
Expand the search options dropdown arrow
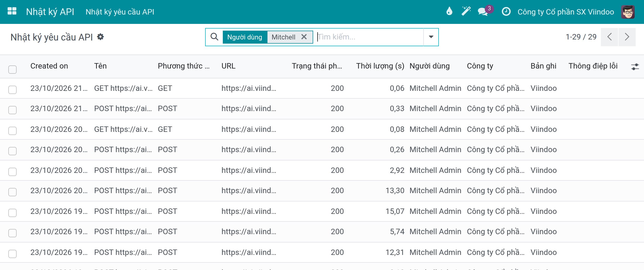coord(431,37)
